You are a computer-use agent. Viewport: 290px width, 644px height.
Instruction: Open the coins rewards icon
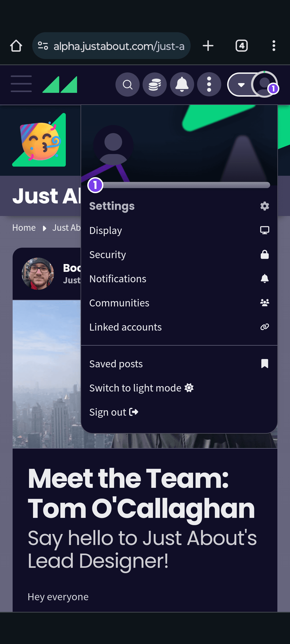click(x=155, y=85)
